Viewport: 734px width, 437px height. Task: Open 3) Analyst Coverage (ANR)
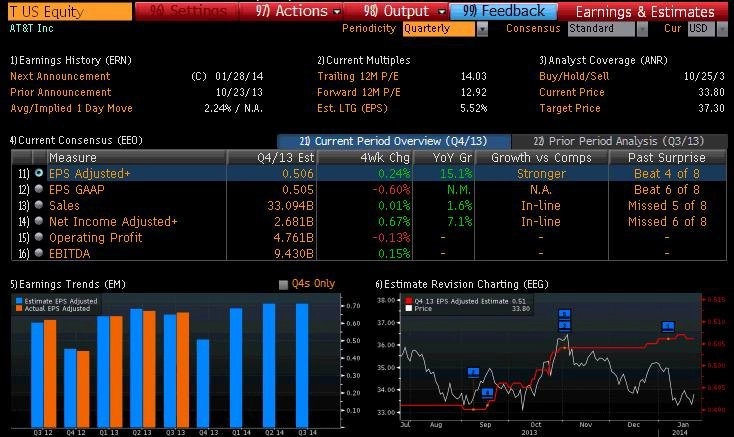click(603, 60)
